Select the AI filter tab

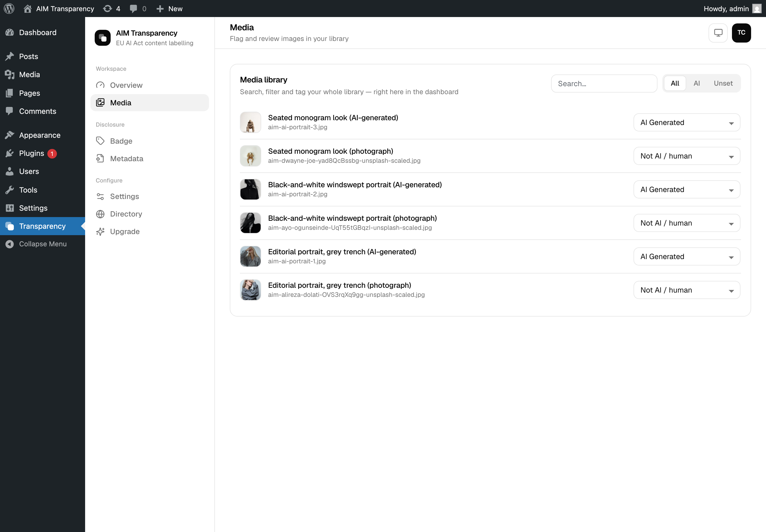(697, 83)
